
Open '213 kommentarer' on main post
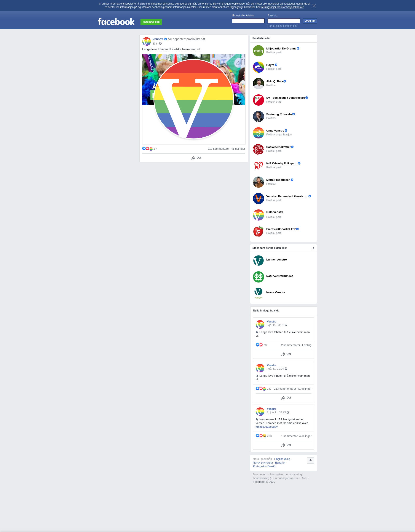click(x=218, y=149)
